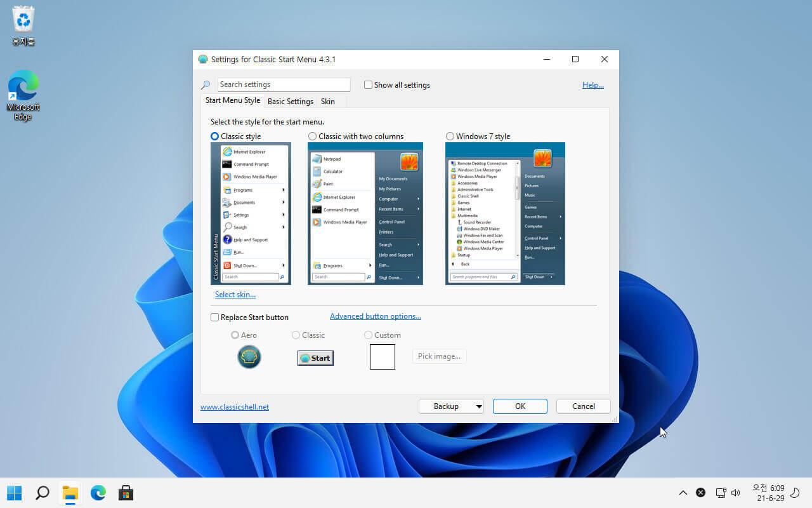This screenshot has width=812, height=508.
Task: Open Advanced button options link
Action: point(376,316)
